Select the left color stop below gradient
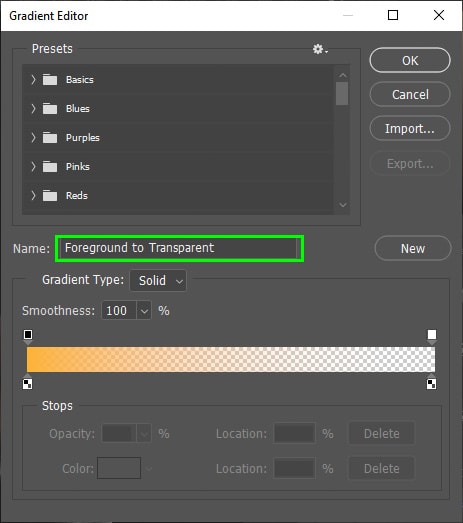This screenshot has width=463, height=523. (x=28, y=382)
